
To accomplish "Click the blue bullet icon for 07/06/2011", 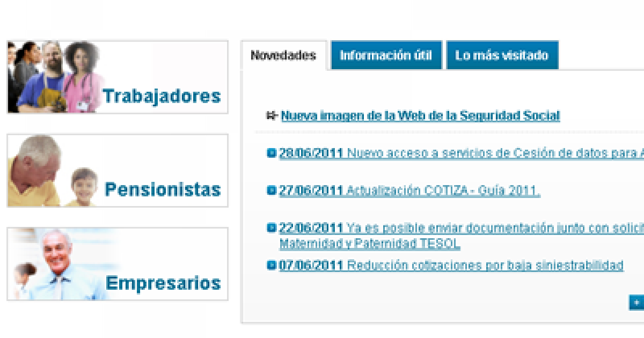I will tap(272, 264).
